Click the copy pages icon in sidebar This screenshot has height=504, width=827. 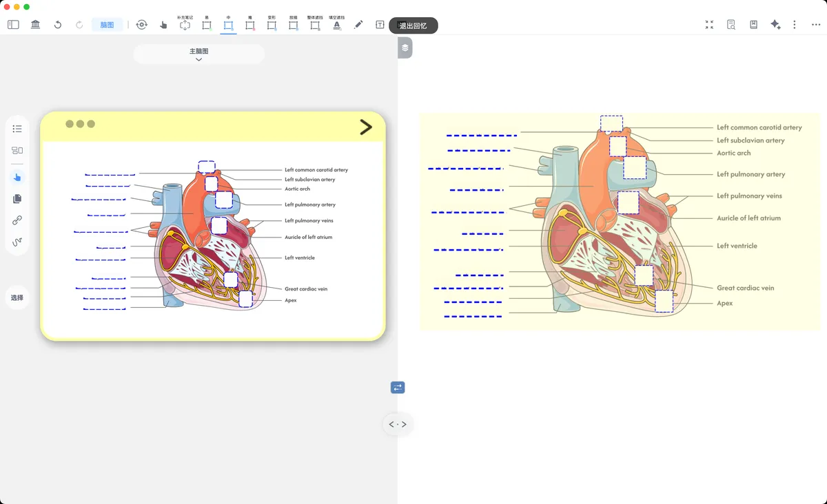[x=17, y=199]
